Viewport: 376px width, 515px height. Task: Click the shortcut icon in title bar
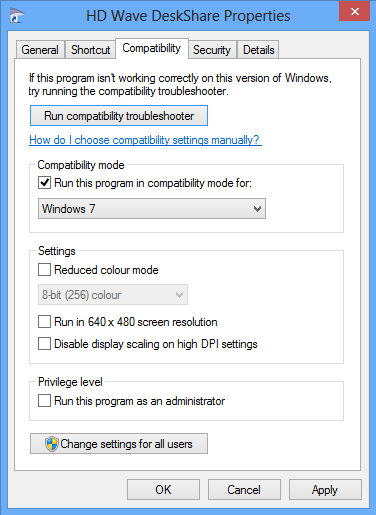tap(17, 16)
